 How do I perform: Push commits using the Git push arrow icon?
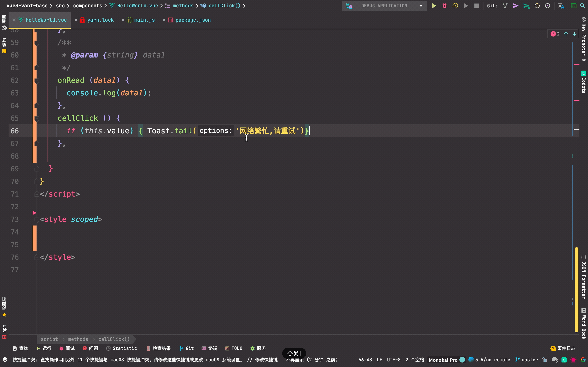515,6
